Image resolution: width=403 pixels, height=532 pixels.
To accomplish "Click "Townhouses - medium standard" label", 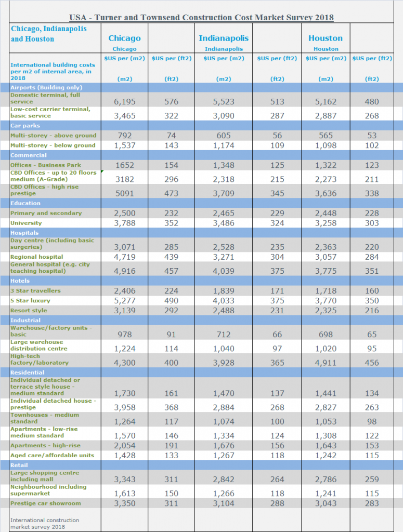I will 45,418.
